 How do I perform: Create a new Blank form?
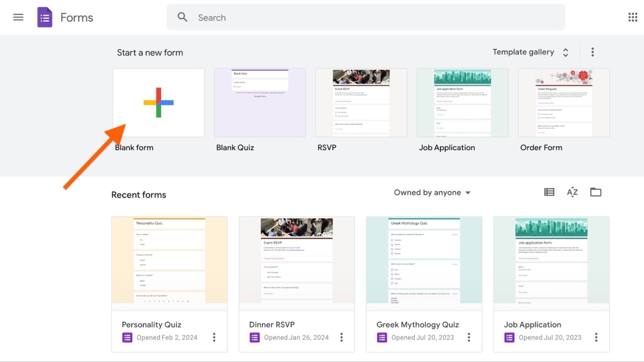point(158,103)
